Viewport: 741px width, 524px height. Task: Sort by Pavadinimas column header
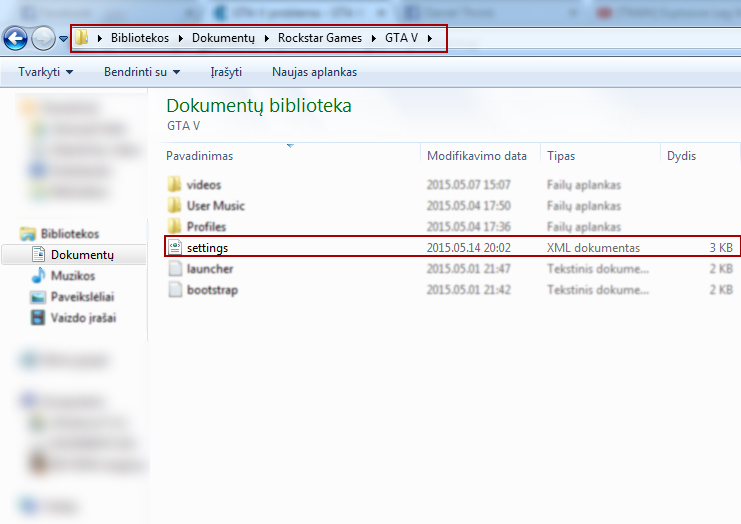(x=200, y=156)
